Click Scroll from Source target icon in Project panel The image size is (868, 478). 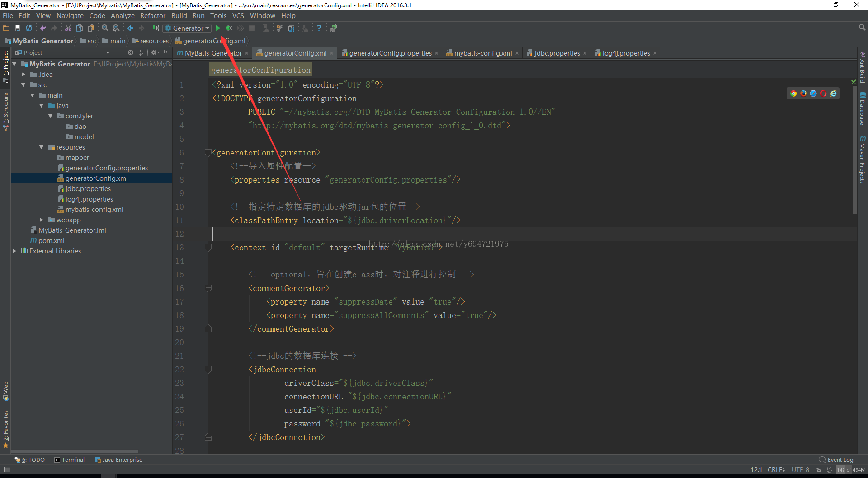(131, 52)
